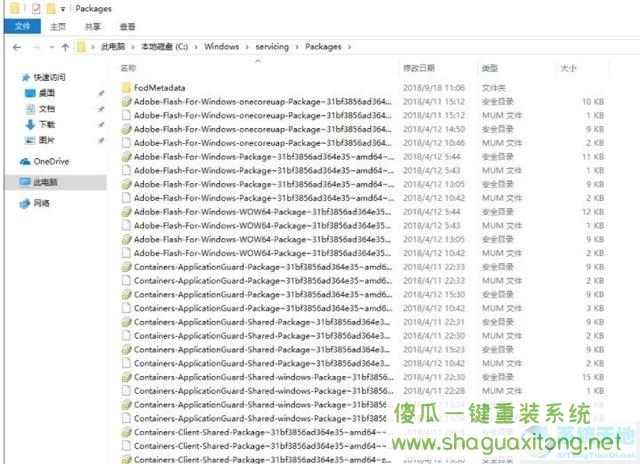Go to the servicing breadcrumb segment
640x464 pixels.
272,47
